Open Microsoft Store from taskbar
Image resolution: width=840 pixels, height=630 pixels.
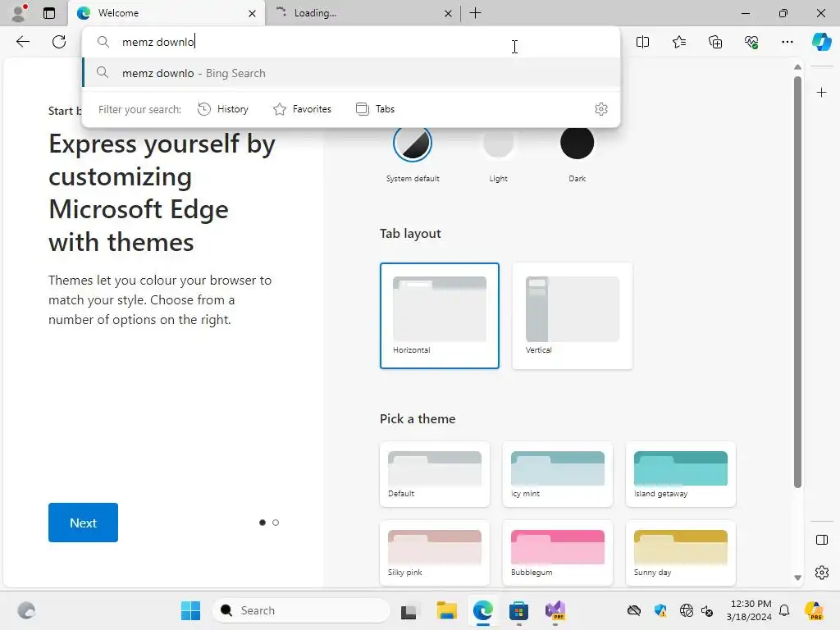pos(518,610)
